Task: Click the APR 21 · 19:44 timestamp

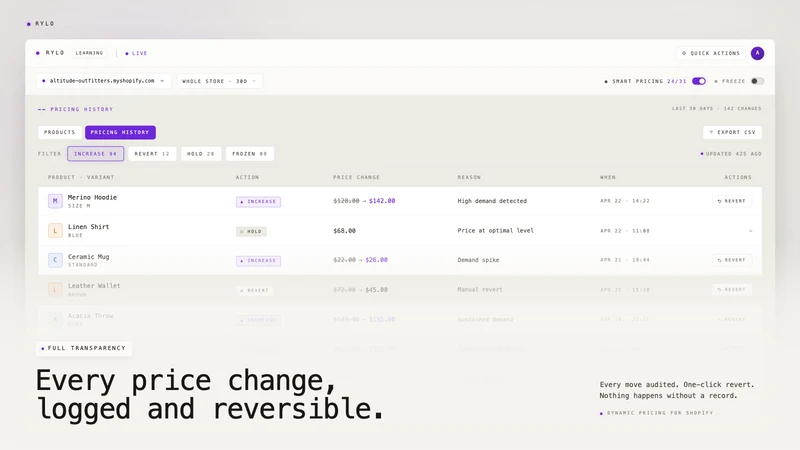Action: point(625,260)
